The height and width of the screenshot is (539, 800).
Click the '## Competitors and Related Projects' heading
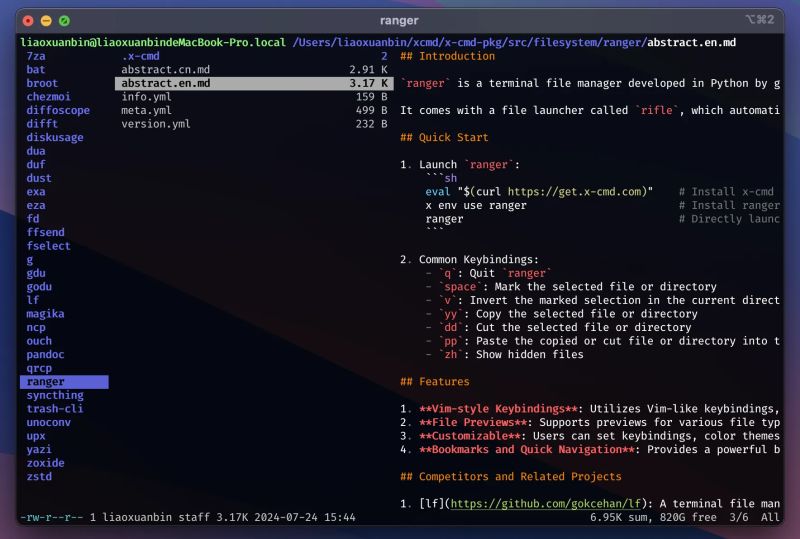[x=511, y=477]
